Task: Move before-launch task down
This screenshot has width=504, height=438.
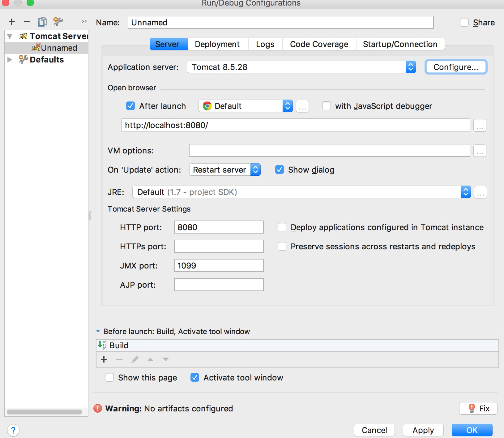Action: pyautogui.click(x=166, y=359)
